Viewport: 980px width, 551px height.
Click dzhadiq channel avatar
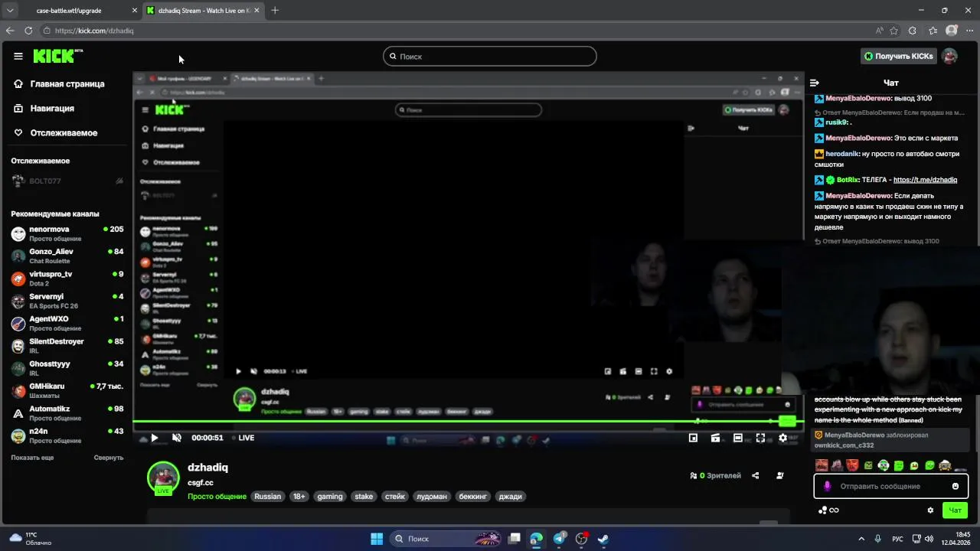(163, 477)
